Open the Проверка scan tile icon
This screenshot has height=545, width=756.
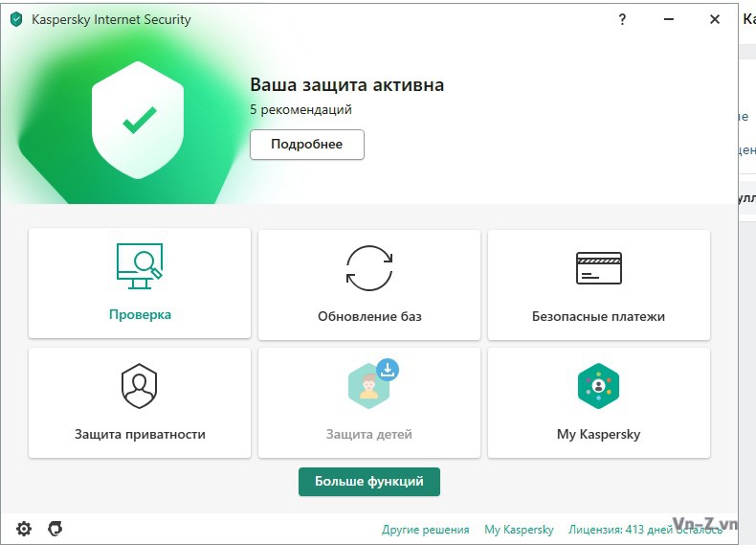139,266
